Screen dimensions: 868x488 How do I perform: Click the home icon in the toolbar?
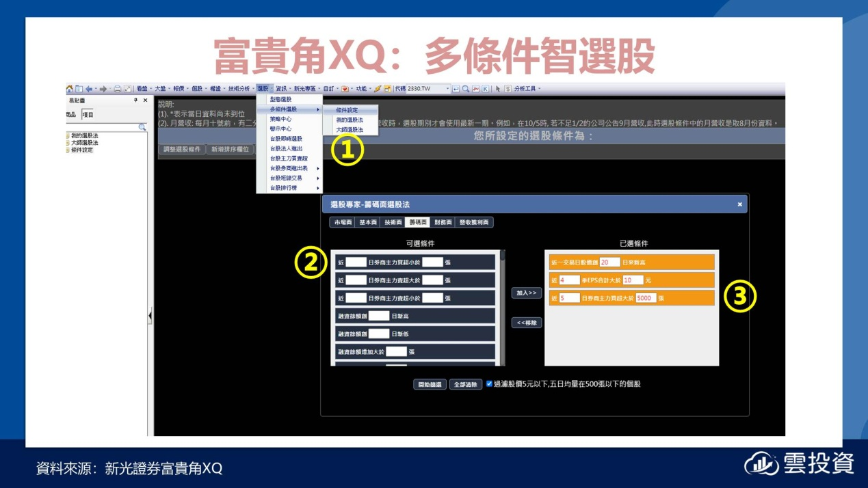70,89
